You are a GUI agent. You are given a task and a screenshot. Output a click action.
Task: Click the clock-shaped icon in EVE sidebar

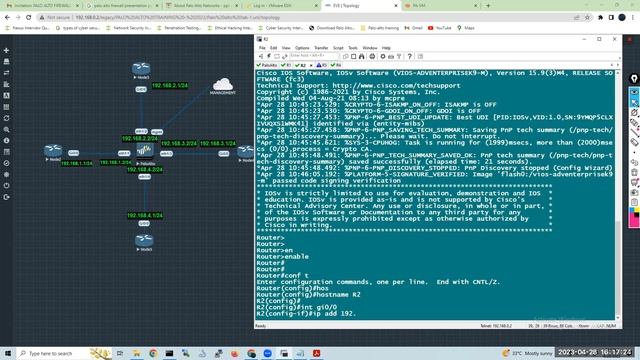(x=6, y=163)
